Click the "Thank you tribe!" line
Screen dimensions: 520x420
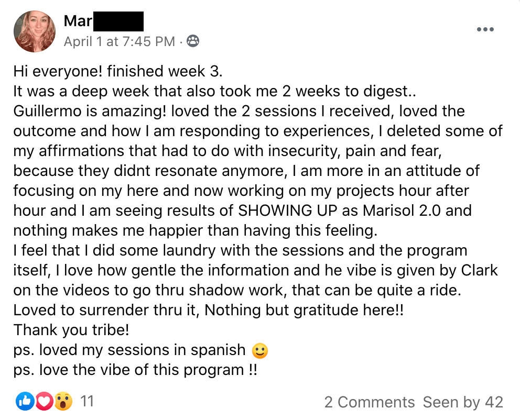pyautogui.click(x=71, y=330)
